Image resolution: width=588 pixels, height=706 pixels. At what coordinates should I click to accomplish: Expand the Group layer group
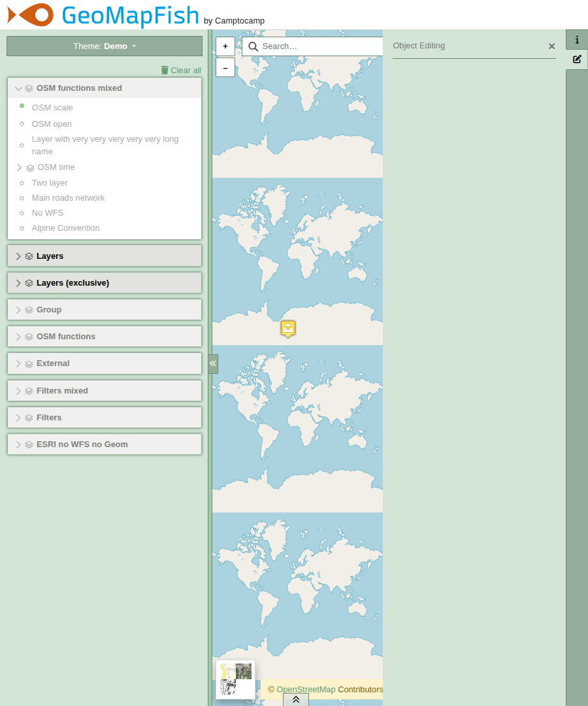pyautogui.click(x=18, y=310)
